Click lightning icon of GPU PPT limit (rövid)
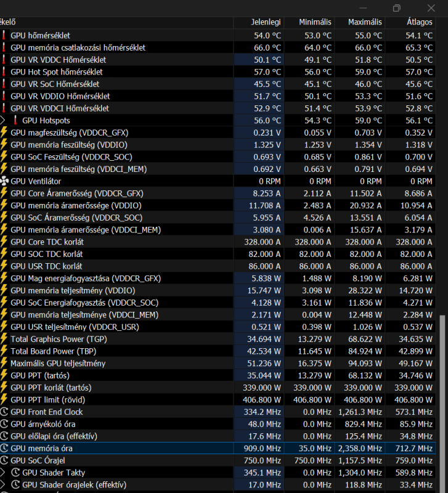 coord(4,399)
